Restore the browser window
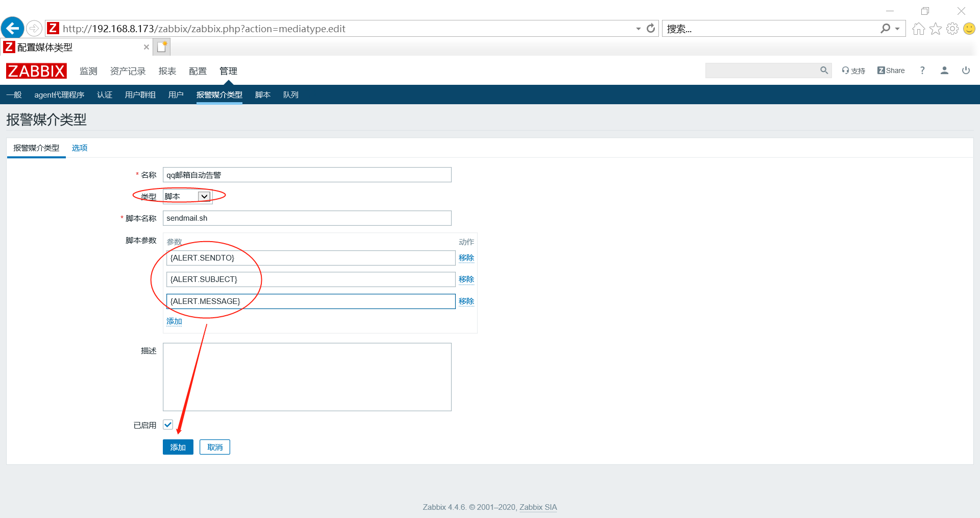 [925, 11]
